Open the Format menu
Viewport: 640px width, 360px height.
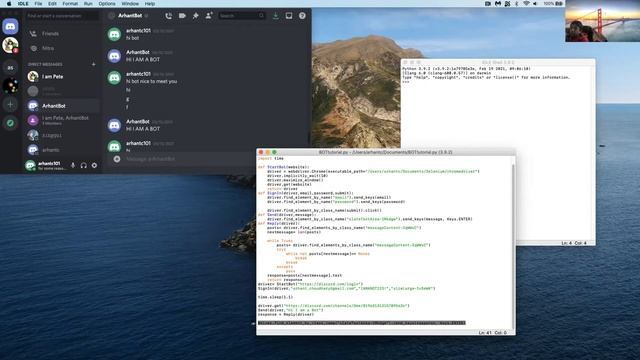70,4
